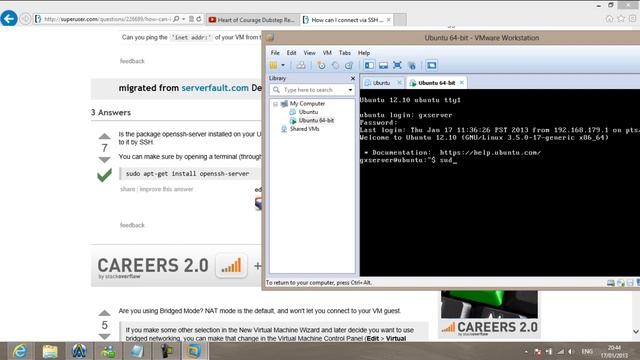
Task: Downvote the answer with score 7
Action: (x=104, y=160)
